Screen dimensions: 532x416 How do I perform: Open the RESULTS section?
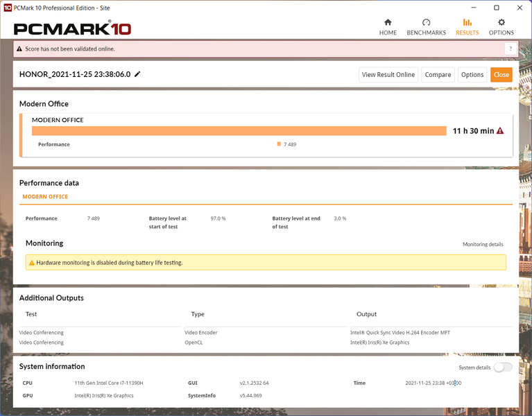click(467, 27)
